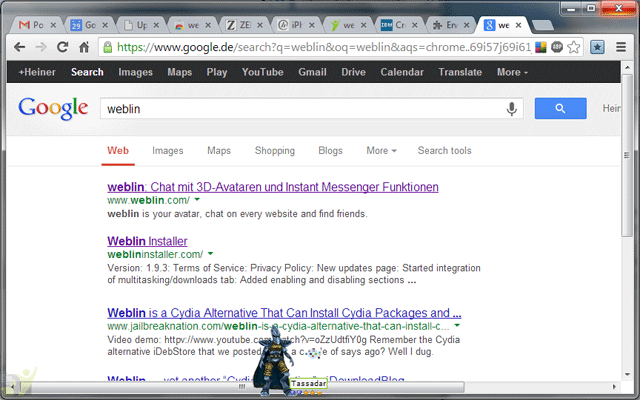Viewport: 640px width, 400px height.
Task: Start voice search with the microphone icon
Action: click(511, 109)
